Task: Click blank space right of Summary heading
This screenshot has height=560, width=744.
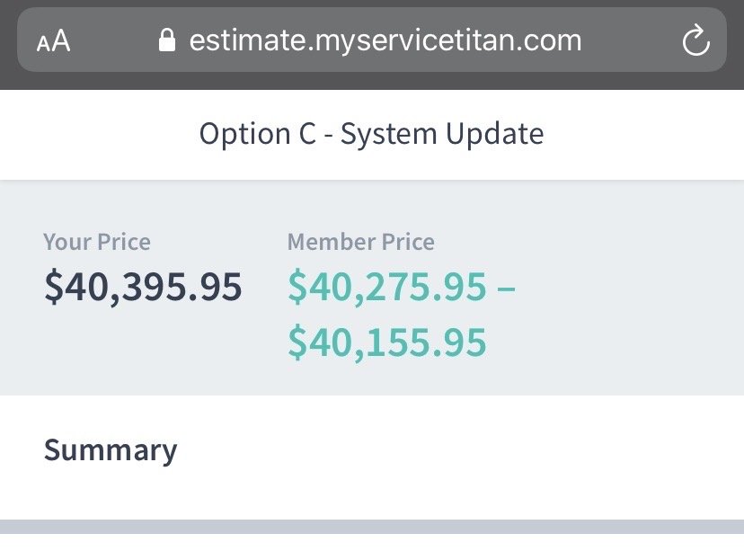Action: coord(449,449)
